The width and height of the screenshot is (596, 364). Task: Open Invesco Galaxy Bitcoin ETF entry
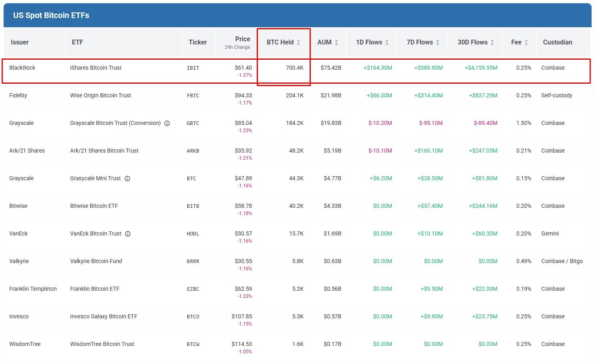(104, 316)
